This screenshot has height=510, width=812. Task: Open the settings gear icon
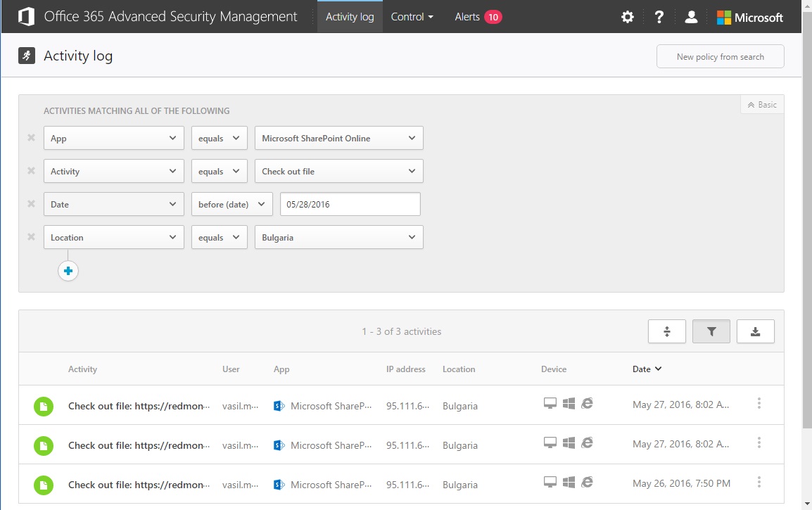pyautogui.click(x=627, y=17)
